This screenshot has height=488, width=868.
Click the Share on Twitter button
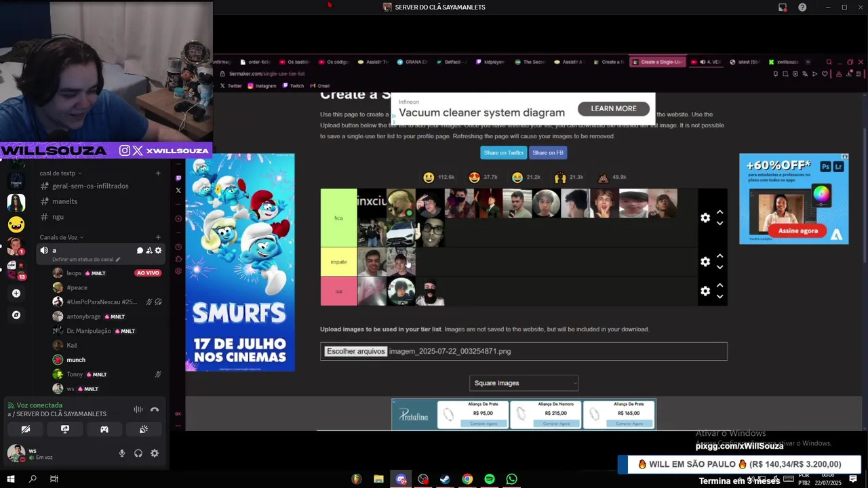503,152
